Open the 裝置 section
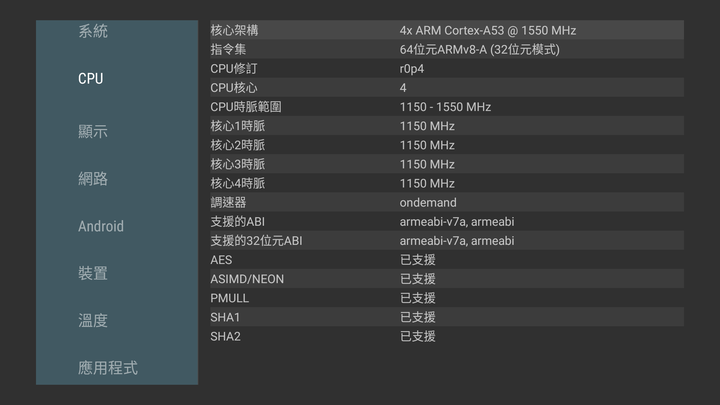 point(93,273)
